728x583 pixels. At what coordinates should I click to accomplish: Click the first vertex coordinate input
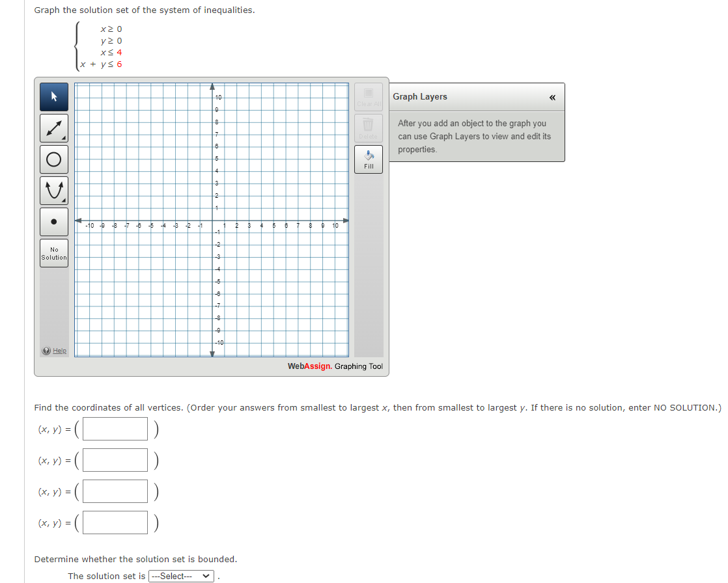pos(115,429)
